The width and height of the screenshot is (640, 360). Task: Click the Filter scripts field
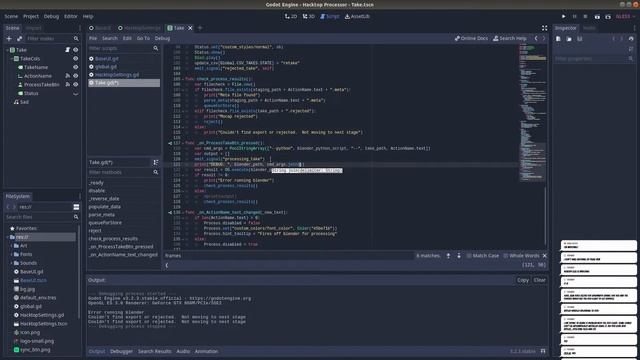click(x=124, y=48)
